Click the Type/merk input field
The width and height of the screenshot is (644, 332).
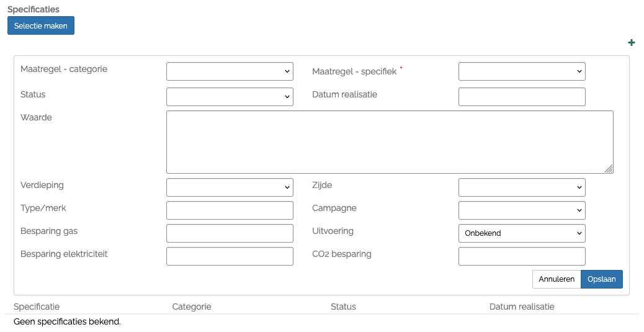[230, 210]
